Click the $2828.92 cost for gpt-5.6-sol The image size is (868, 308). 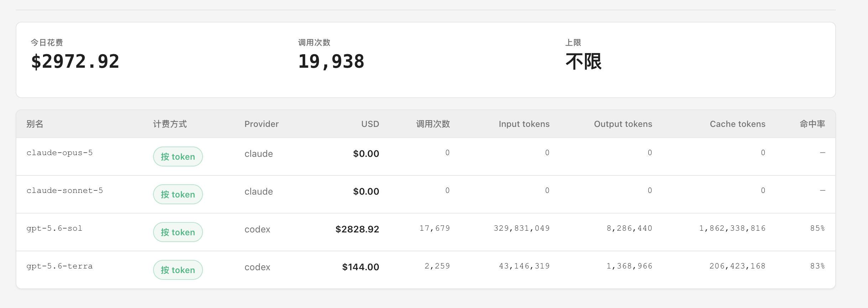coord(357,229)
